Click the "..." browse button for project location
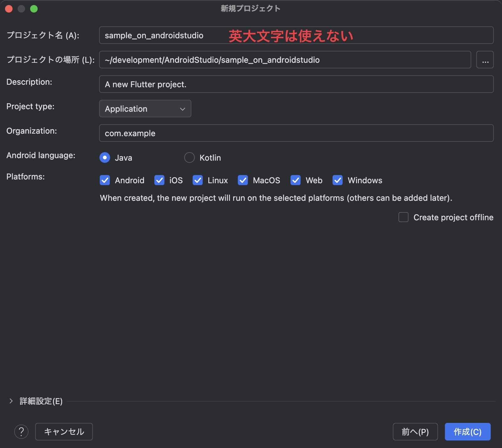Viewport: 502px width, 448px height. pyautogui.click(x=485, y=60)
